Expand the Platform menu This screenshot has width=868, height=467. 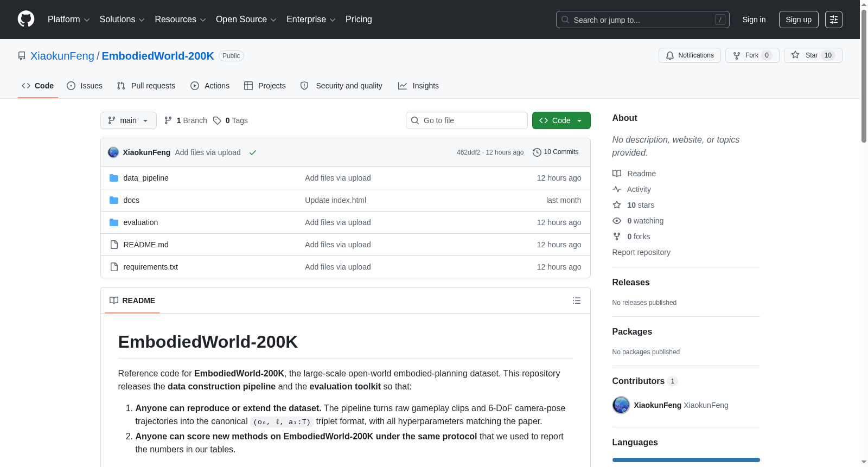[x=69, y=20]
